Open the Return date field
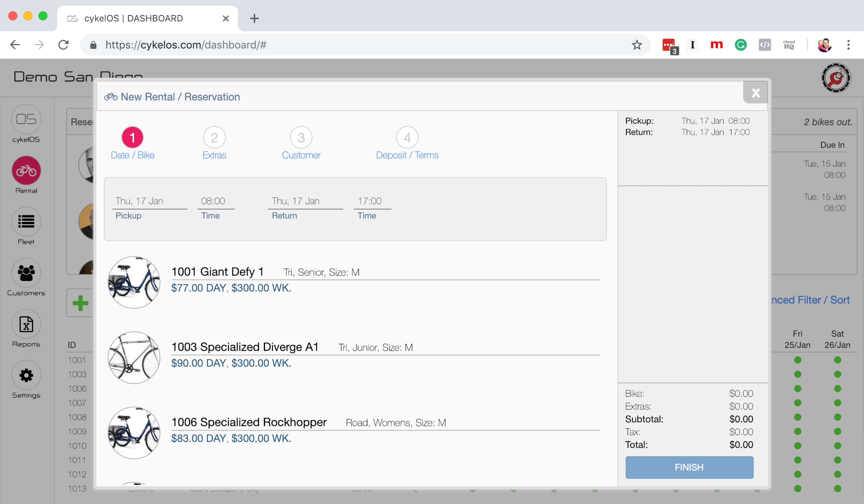The width and height of the screenshot is (864, 504). click(306, 201)
